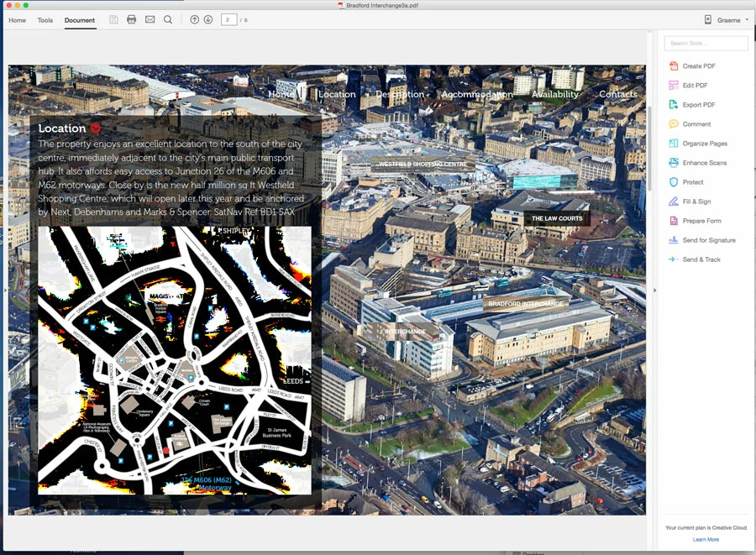The width and height of the screenshot is (756, 555).
Task: Click the Send for Signature label
Action: click(x=709, y=240)
